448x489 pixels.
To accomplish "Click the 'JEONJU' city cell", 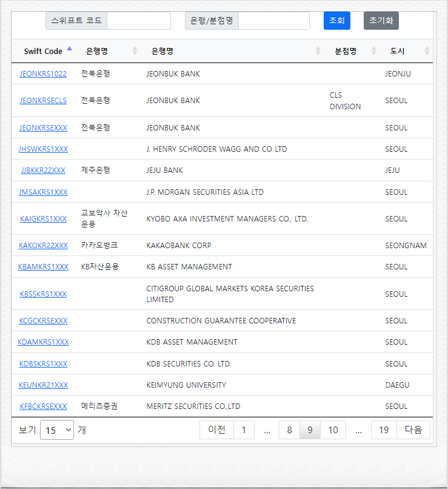I will coord(398,74).
